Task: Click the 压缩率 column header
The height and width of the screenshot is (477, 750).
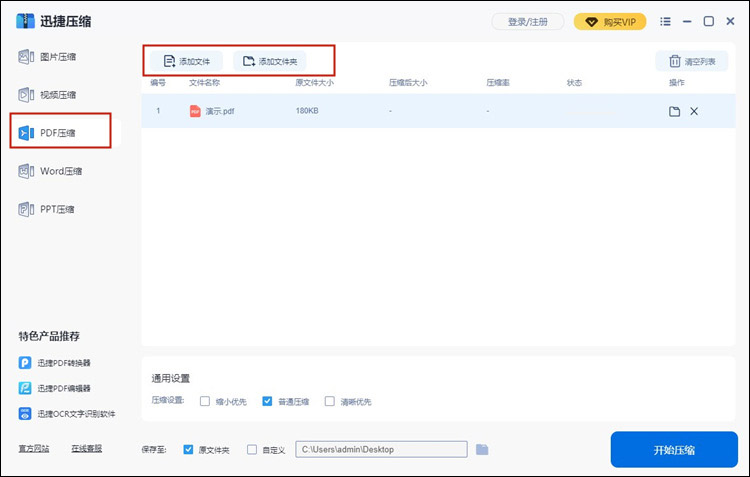Action: pos(498,82)
